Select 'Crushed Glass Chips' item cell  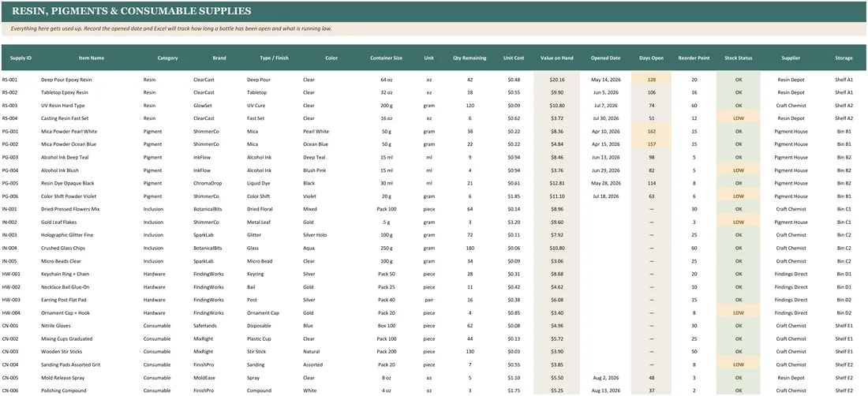pyautogui.click(x=63, y=248)
